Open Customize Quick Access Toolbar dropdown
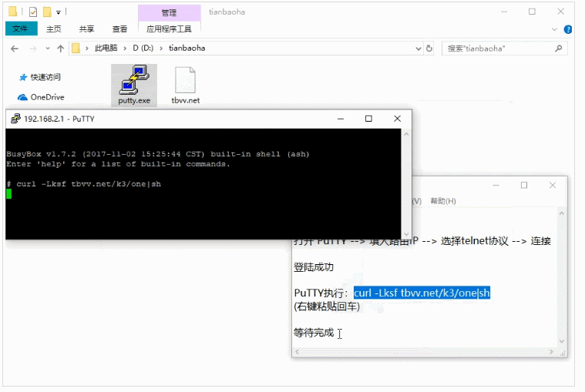This screenshot has width=585, height=392. click(x=59, y=12)
